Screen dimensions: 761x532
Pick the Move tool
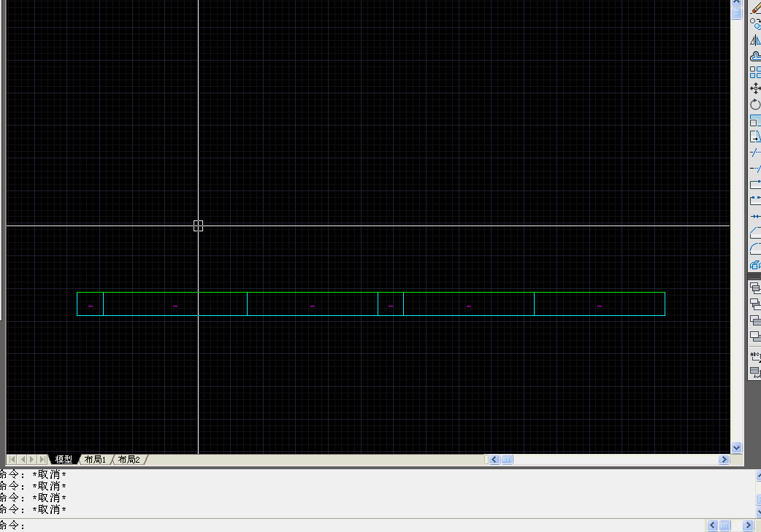[x=755, y=88]
